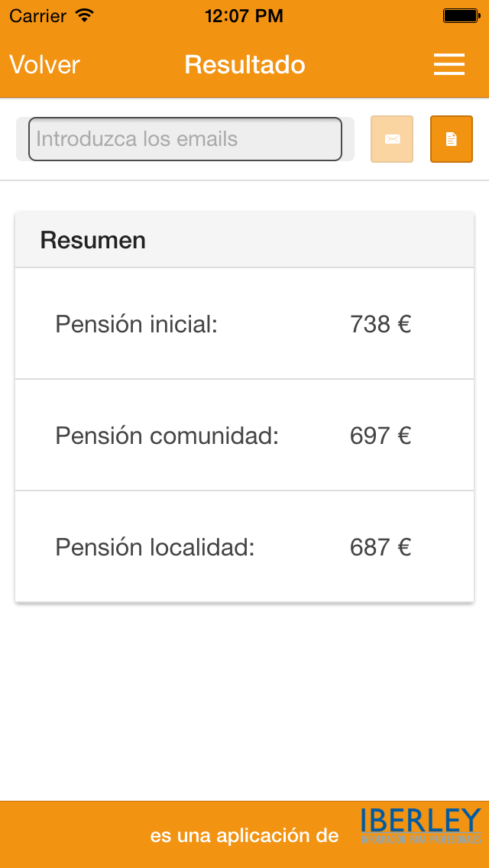Viewport: 489px width, 868px height.
Task: Click the envelope icon next to the email field
Action: (391, 139)
